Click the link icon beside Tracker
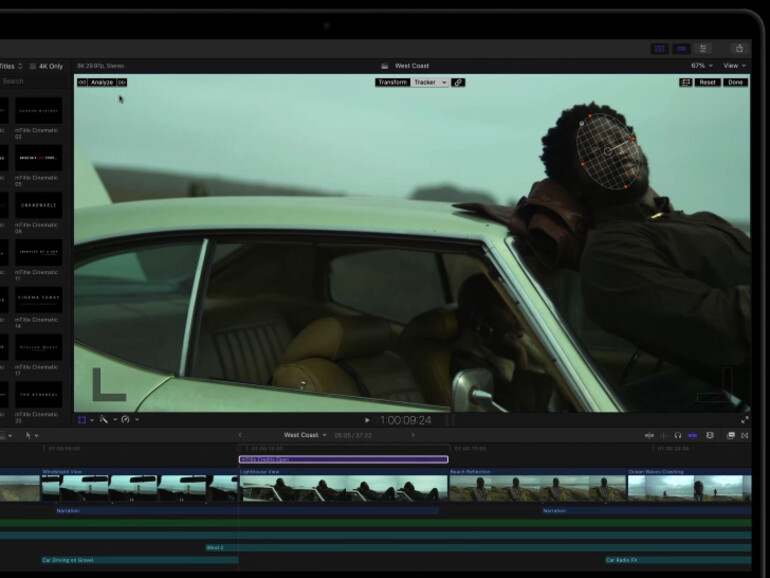770x578 pixels. coord(458,83)
